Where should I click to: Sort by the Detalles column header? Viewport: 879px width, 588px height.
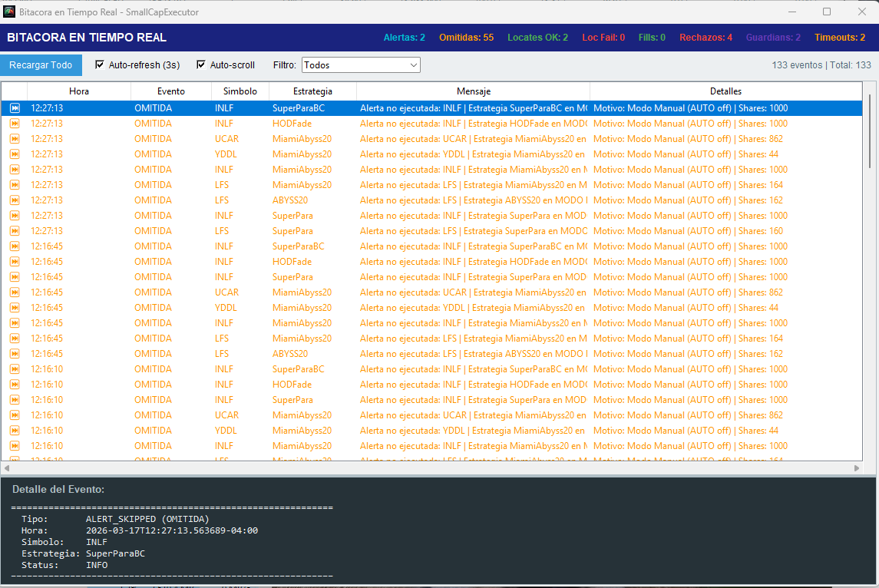pyautogui.click(x=726, y=91)
